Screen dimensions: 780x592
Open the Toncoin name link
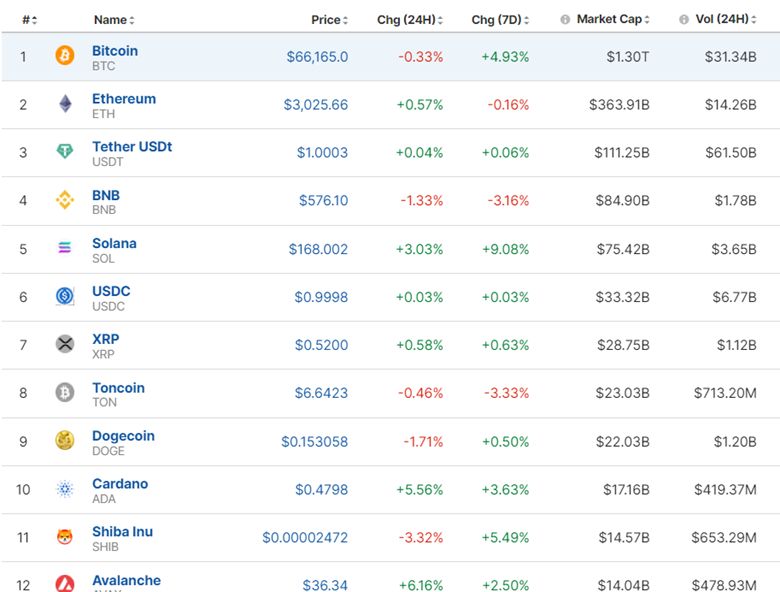[118, 388]
